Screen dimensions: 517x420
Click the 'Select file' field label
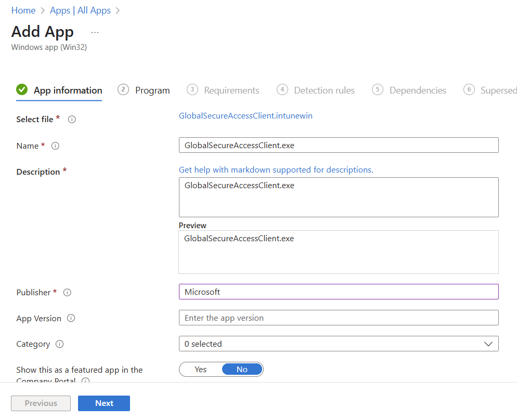(x=35, y=119)
